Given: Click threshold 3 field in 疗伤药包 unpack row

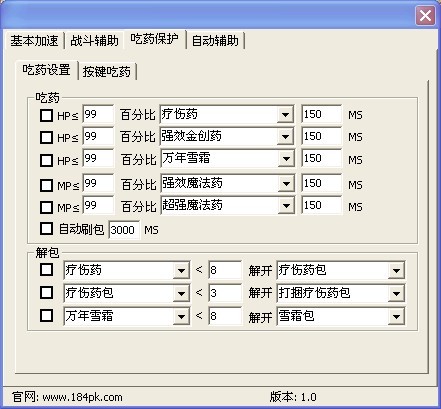Looking at the screenshot, I should pos(225,293).
